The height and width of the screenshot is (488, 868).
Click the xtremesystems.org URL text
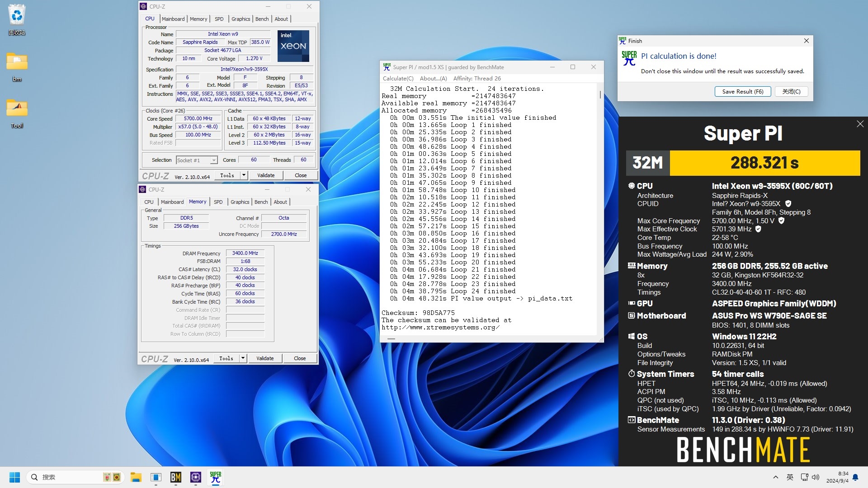click(441, 327)
